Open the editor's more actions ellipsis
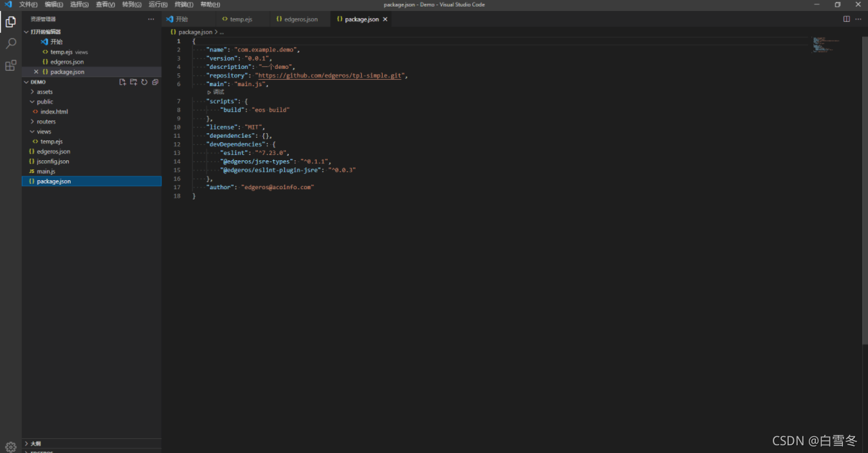Screen dimensions: 868x453 859,19
